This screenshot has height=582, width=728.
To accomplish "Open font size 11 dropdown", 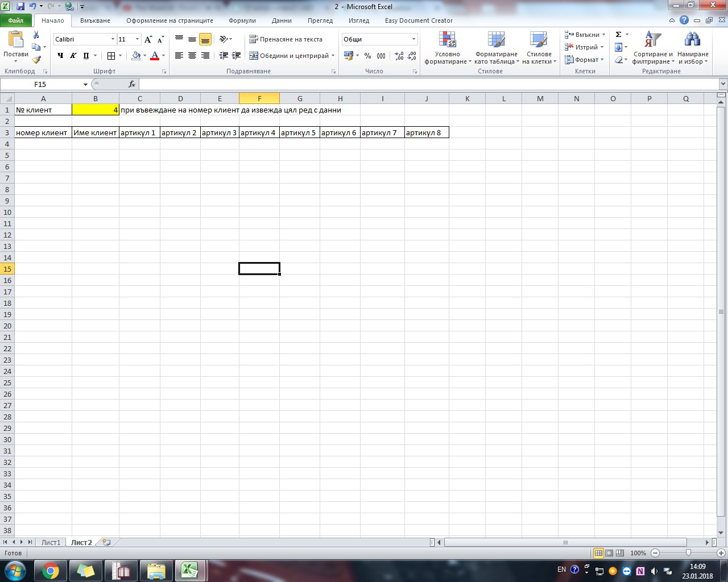I will point(137,39).
